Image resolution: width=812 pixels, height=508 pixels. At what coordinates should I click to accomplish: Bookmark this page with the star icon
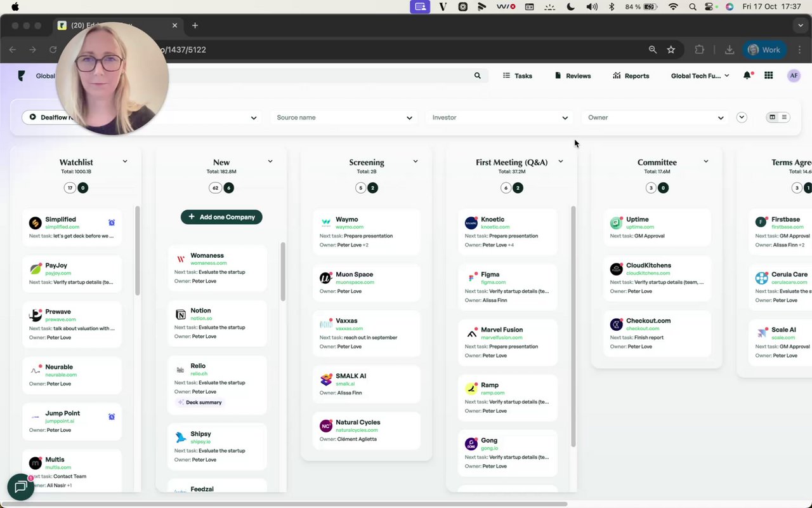tap(671, 50)
